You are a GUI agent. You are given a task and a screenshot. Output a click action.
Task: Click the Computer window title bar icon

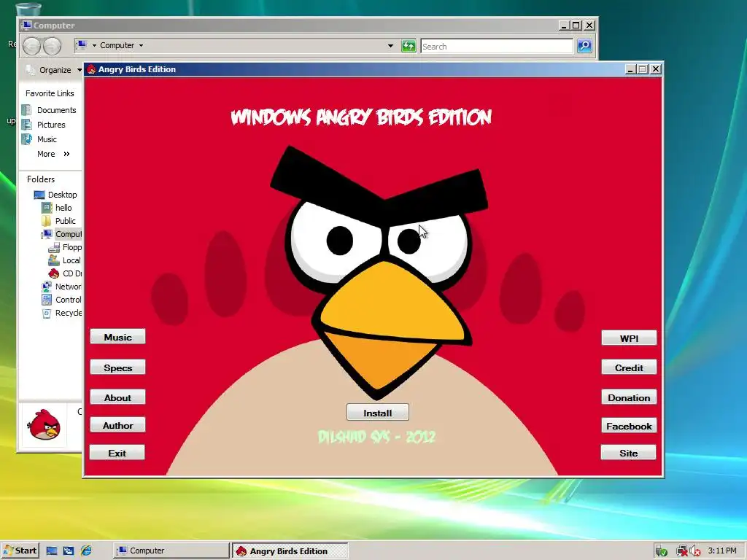27,25
